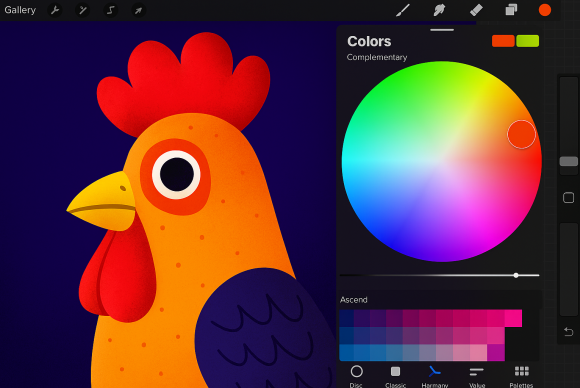Screen dimensions: 580x388
Task: Select the Transform arrow tool
Action: pos(138,10)
